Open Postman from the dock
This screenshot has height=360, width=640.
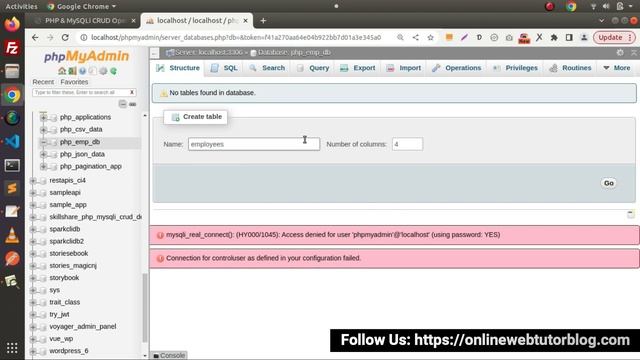12,259
